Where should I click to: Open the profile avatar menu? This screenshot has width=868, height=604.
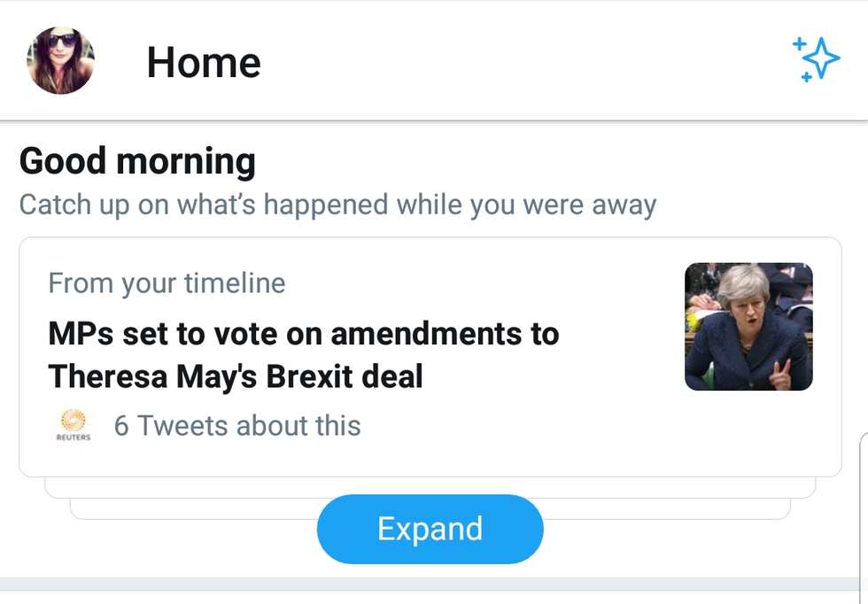(x=60, y=60)
